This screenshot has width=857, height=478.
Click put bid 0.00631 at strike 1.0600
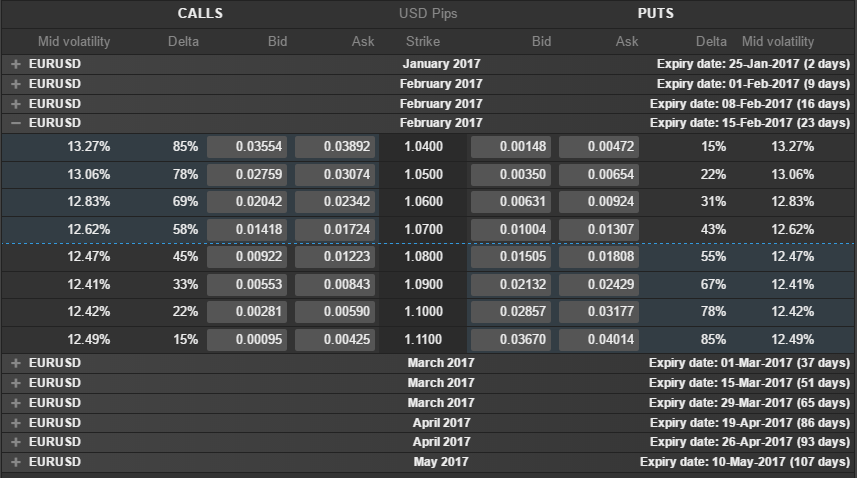[x=511, y=202]
